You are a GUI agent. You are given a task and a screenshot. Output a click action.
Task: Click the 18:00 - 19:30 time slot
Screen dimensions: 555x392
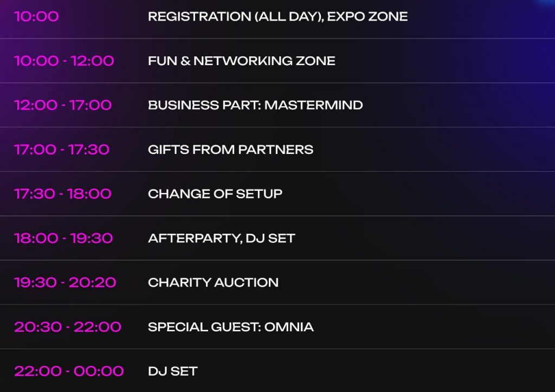click(x=63, y=239)
